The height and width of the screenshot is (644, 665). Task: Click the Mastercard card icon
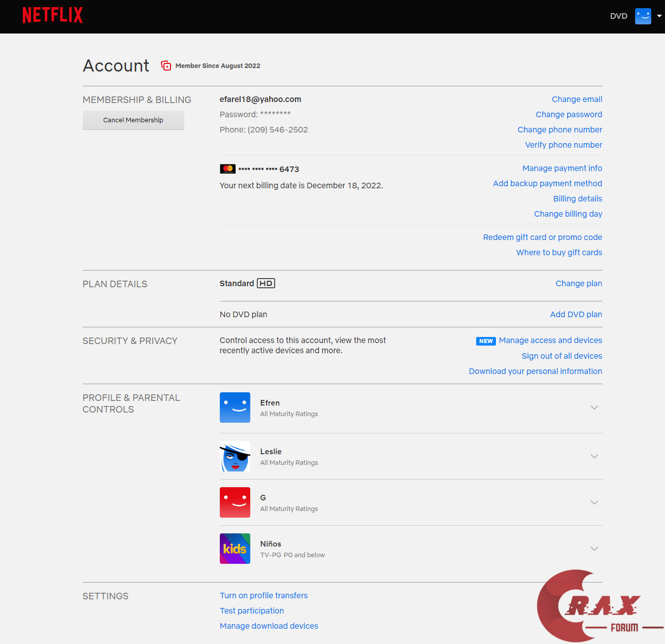(x=227, y=169)
